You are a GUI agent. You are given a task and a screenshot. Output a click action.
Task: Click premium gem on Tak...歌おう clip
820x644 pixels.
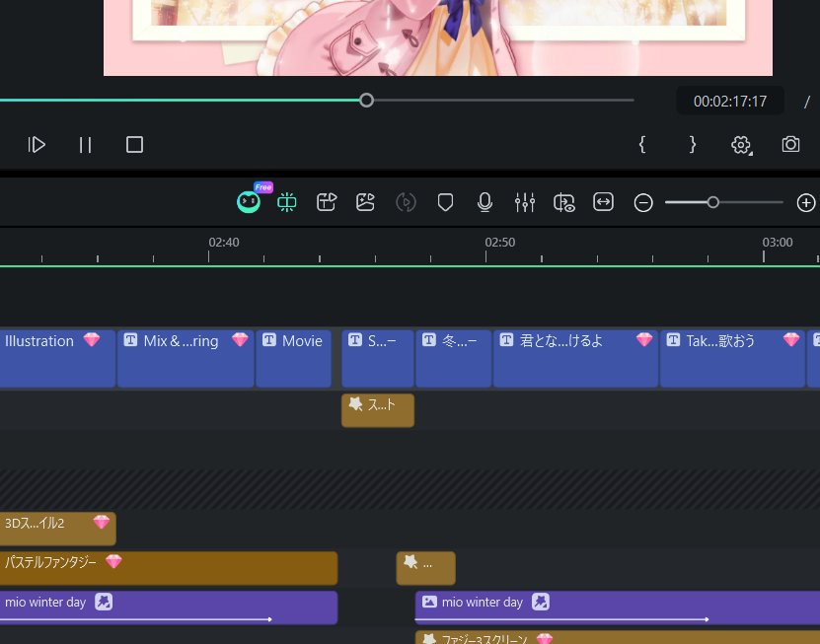[x=791, y=340]
